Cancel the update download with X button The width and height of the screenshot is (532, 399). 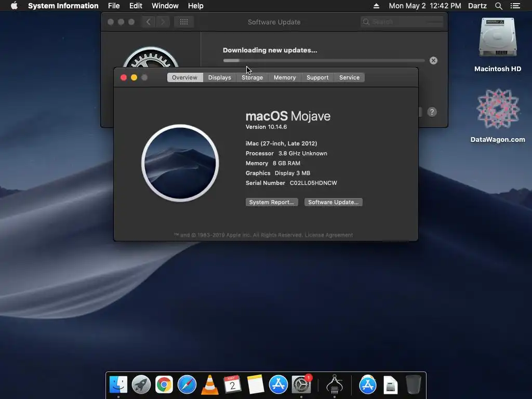433,60
